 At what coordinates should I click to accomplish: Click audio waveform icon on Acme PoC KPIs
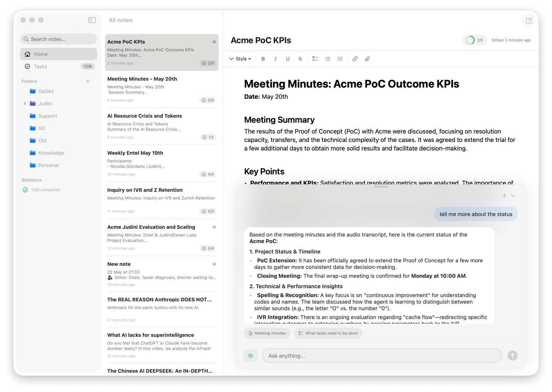point(214,42)
